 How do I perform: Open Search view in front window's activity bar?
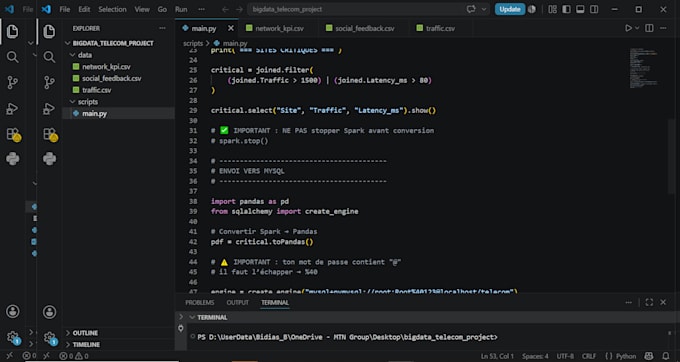(49, 57)
